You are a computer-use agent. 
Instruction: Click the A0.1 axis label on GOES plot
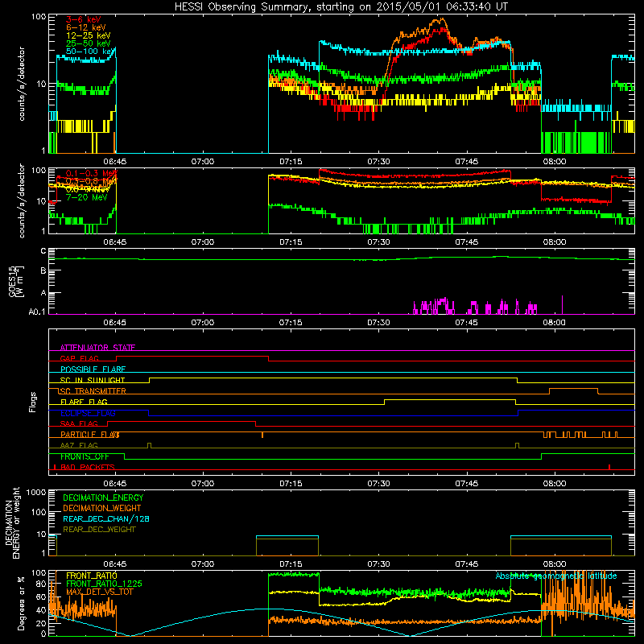point(37,312)
